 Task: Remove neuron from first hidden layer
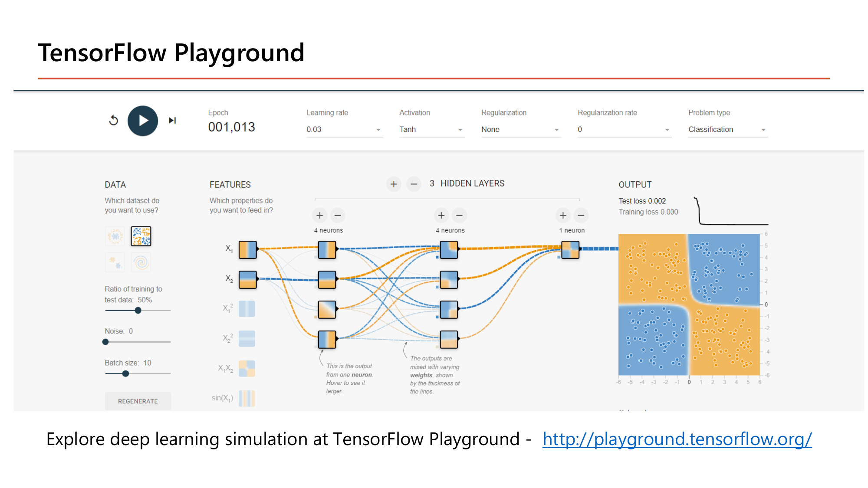click(338, 215)
